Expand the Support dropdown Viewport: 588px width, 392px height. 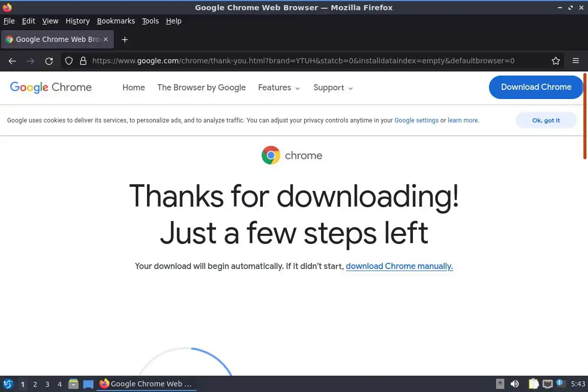333,87
